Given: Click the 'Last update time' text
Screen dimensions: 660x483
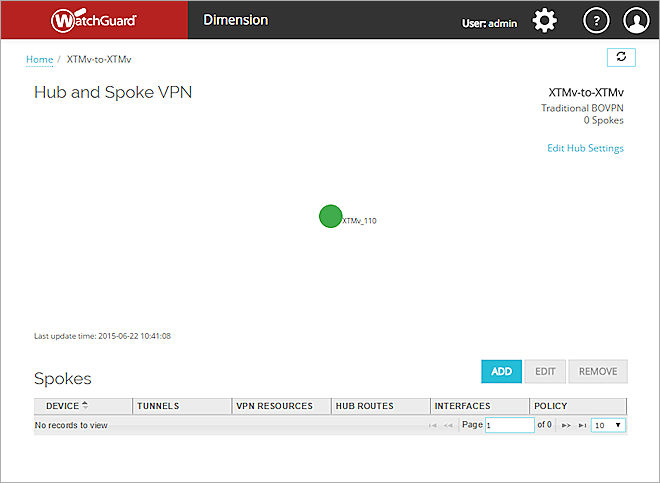Looking at the screenshot, I should click(x=102, y=336).
